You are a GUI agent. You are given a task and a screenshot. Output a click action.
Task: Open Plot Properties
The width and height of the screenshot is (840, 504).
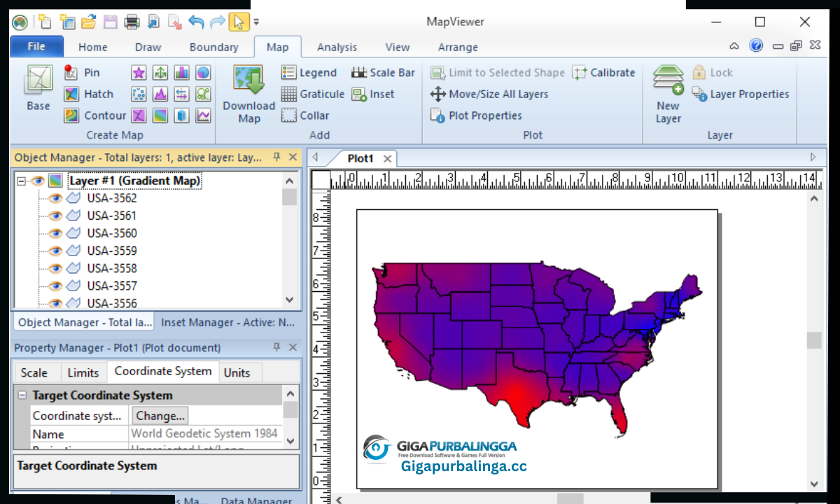pos(476,115)
